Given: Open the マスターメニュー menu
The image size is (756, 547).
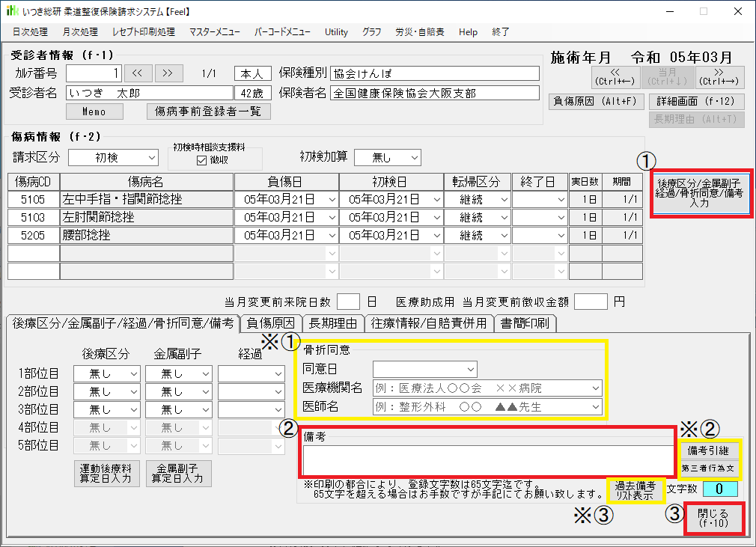Looking at the screenshot, I should pos(215,32).
